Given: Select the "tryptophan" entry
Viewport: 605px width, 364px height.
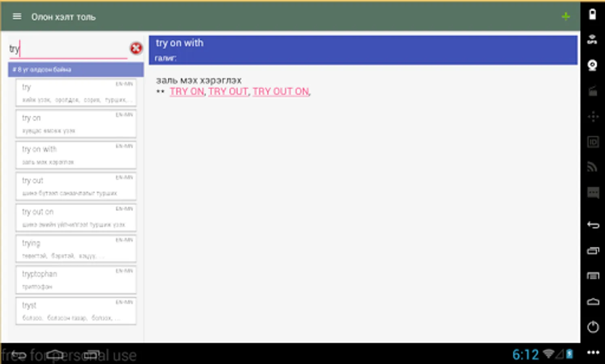Looking at the screenshot, I should [76, 280].
